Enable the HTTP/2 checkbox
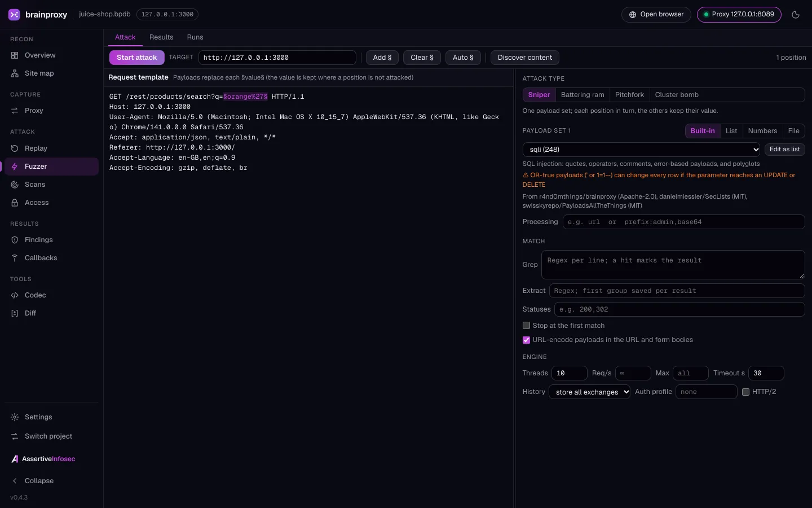The image size is (812, 508). 745,392
